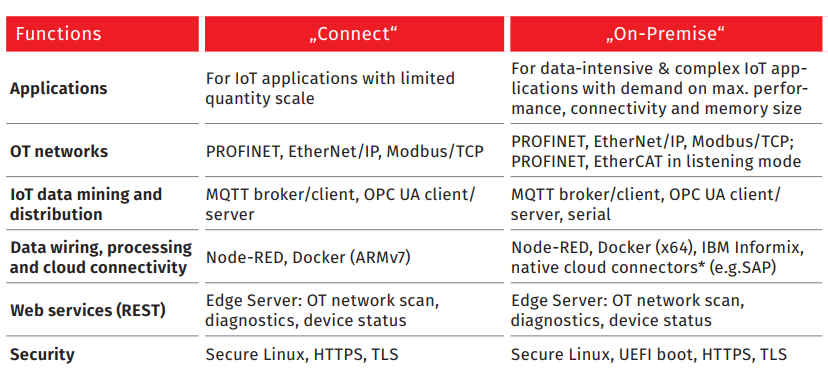The height and width of the screenshot is (377, 828).
Task: Click the OT networks row label
Action: [59, 152]
